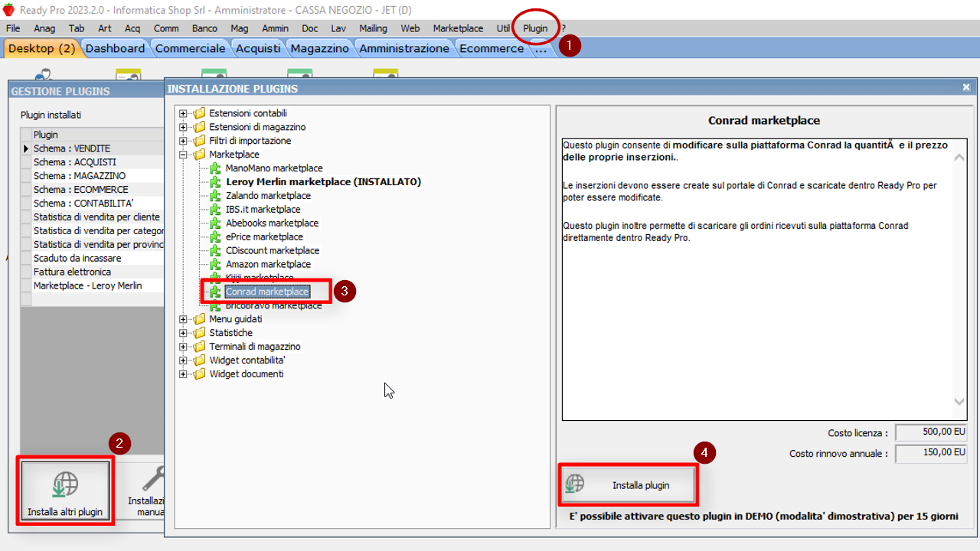Expand the Terminali di magazzino node
980x551 pixels.
pos(184,347)
